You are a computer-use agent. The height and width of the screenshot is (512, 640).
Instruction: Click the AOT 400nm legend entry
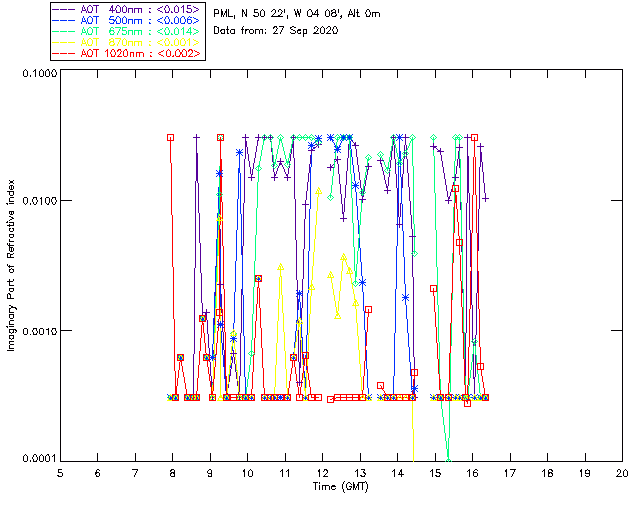pyautogui.click(x=127, y=9)
